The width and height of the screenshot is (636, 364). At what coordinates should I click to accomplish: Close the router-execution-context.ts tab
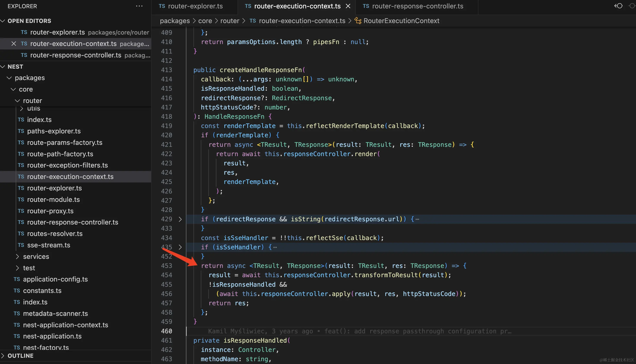(x=348, y=6)
